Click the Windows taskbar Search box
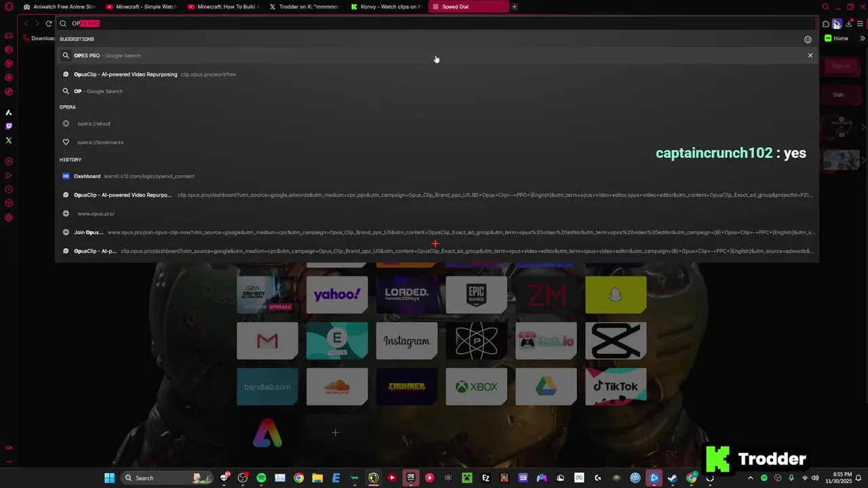868x488 pixels. pos(167,478)
